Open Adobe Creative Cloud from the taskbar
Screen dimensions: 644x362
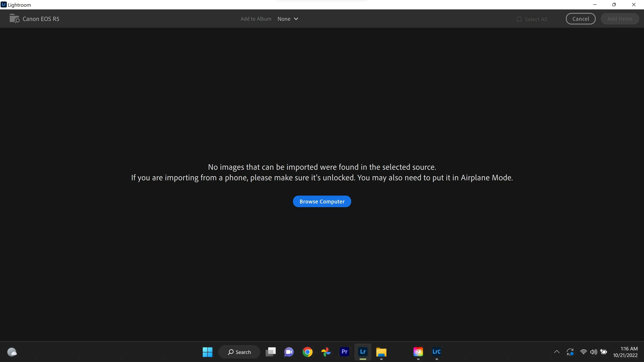pyautogui.click(x=418, y=352)
